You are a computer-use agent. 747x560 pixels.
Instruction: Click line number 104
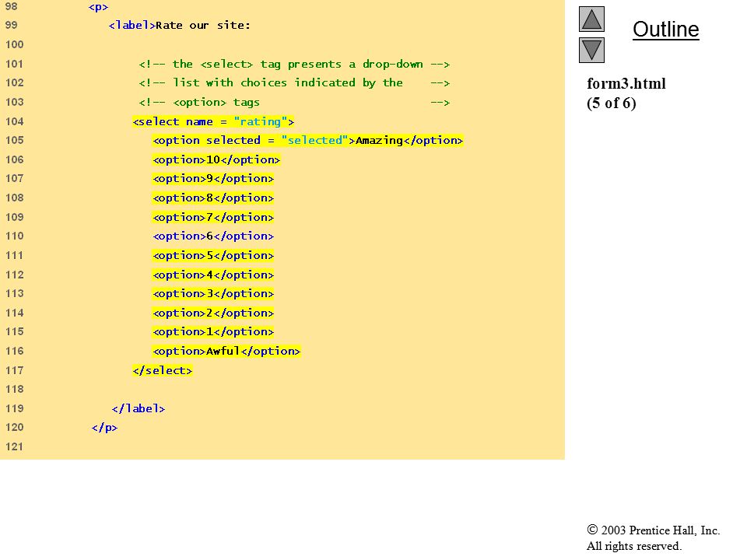(14, 121)
